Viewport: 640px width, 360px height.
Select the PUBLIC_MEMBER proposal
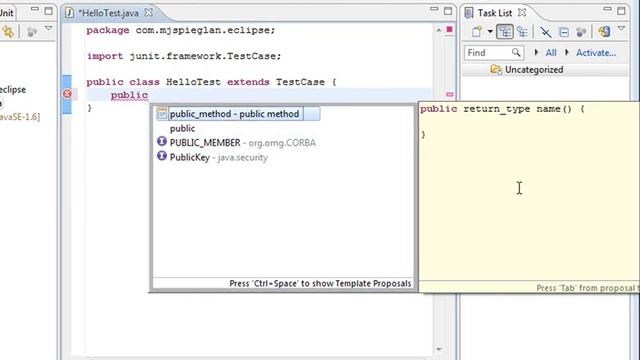[x=242, y=143]
